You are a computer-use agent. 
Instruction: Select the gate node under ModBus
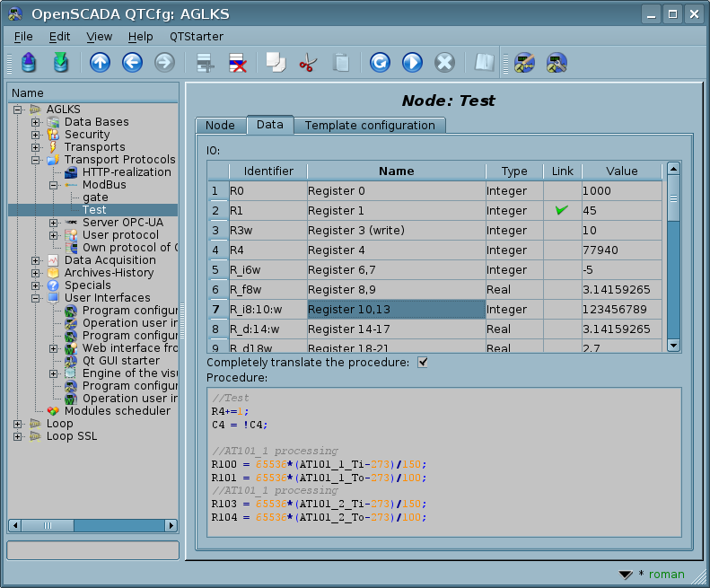pos(95,197)
